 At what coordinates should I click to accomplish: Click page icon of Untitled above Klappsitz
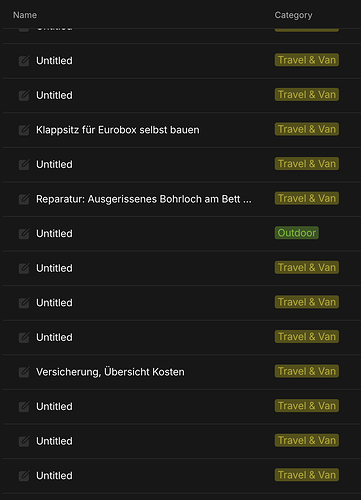(24, 96)
